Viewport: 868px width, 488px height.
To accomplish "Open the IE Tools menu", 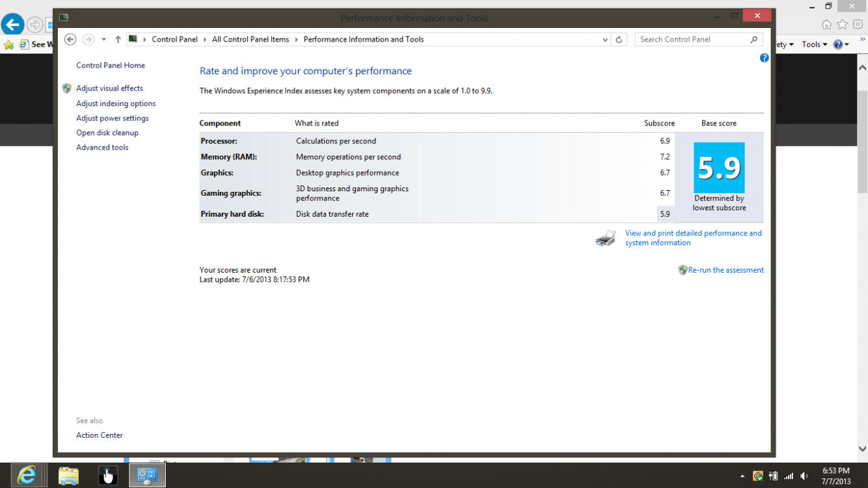I will 814,44.
